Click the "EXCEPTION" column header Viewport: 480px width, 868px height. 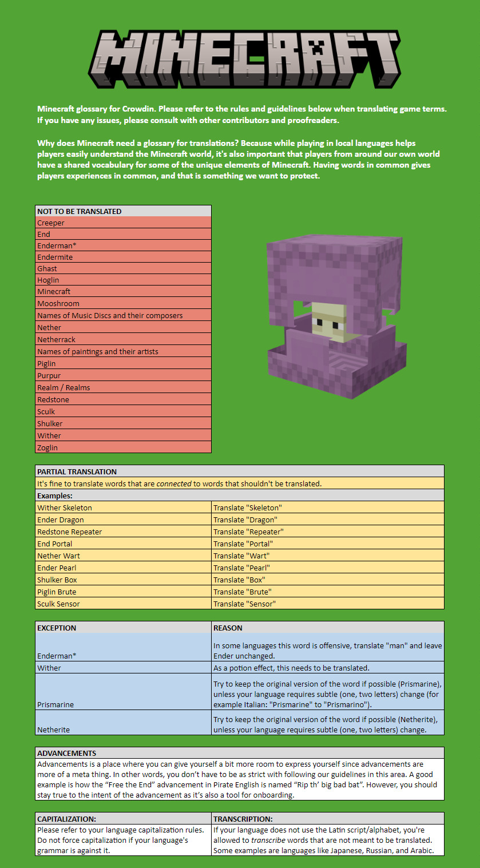[x=124, y=628]
